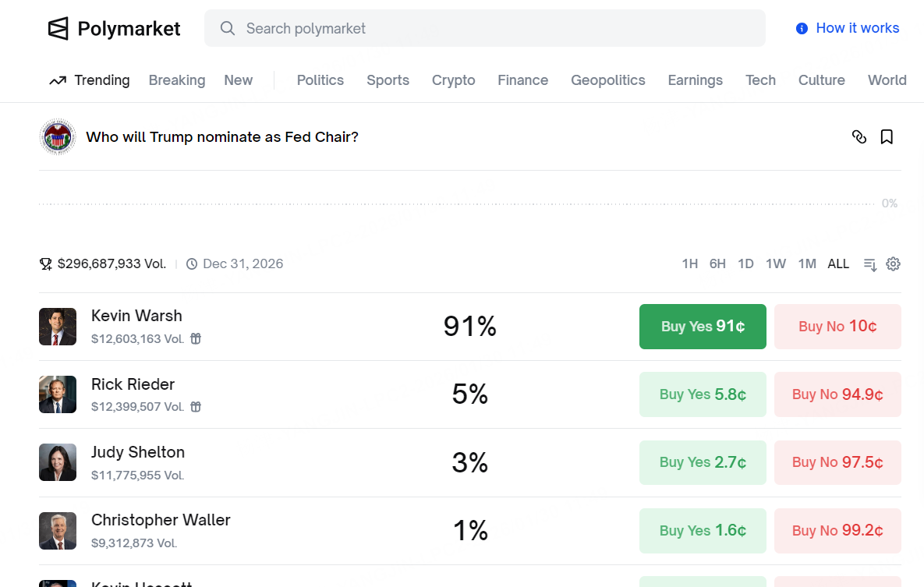Select the ALL chart timeframe
Viewport: 924px width, 587px height.
[x=838, y=264]
